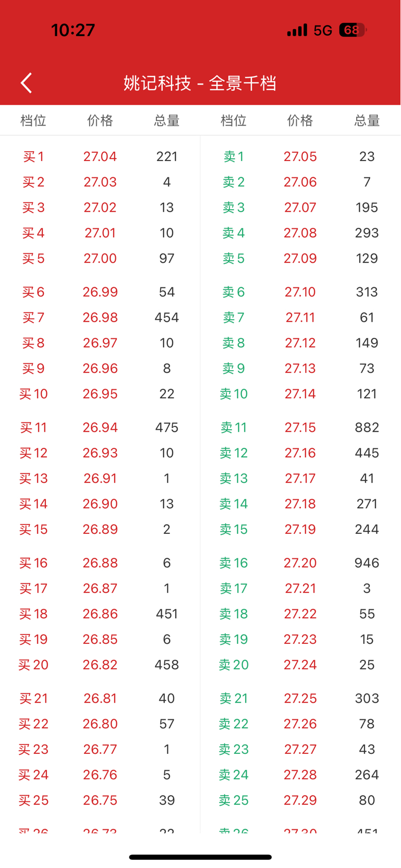Viewport: 401px width, 868px height.
Task: Tap ask price 27.05
Action: pyautogui.click(x=300, y=156)
